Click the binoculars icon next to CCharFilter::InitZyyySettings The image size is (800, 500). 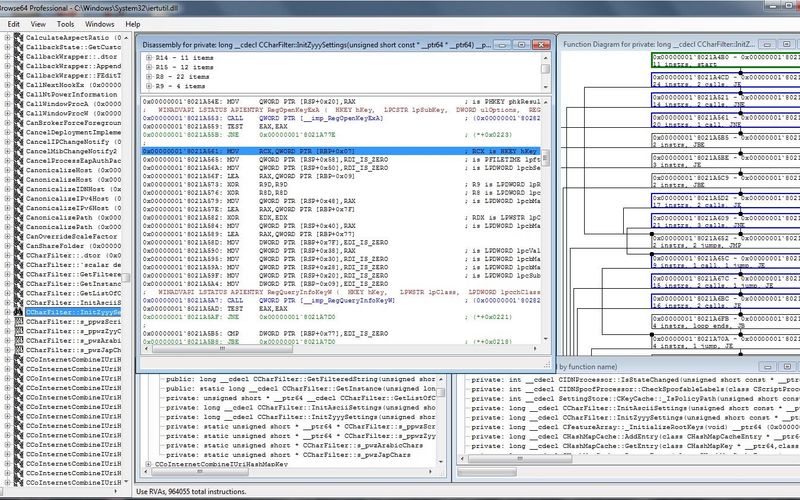[17, 312]
